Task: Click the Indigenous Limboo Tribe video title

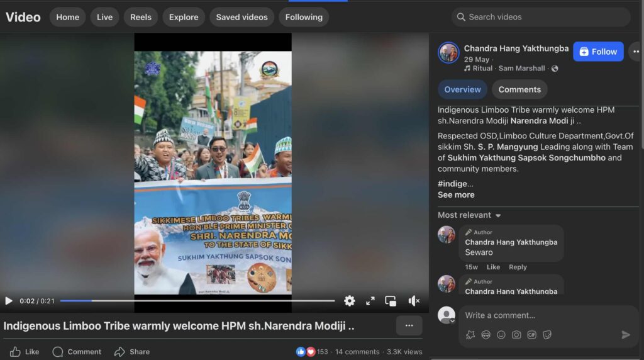Action: [179, 326]
